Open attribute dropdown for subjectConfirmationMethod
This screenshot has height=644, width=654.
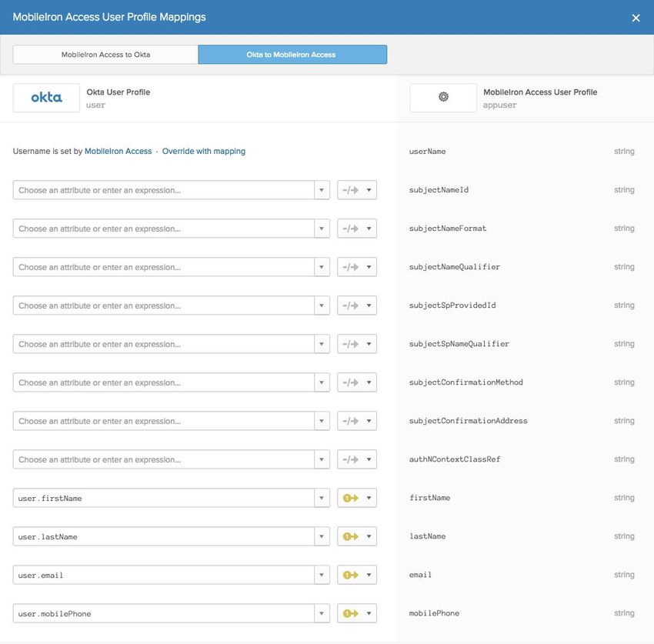point(322,382)
